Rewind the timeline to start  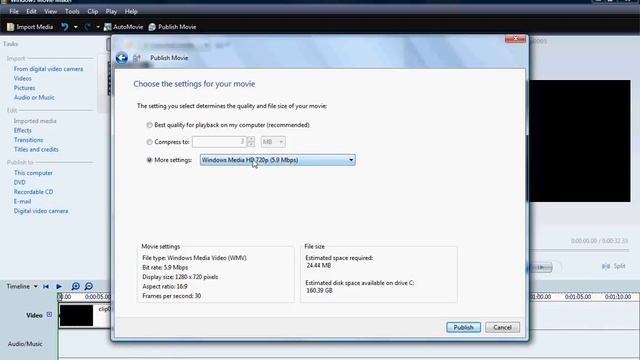pos(46,287)
